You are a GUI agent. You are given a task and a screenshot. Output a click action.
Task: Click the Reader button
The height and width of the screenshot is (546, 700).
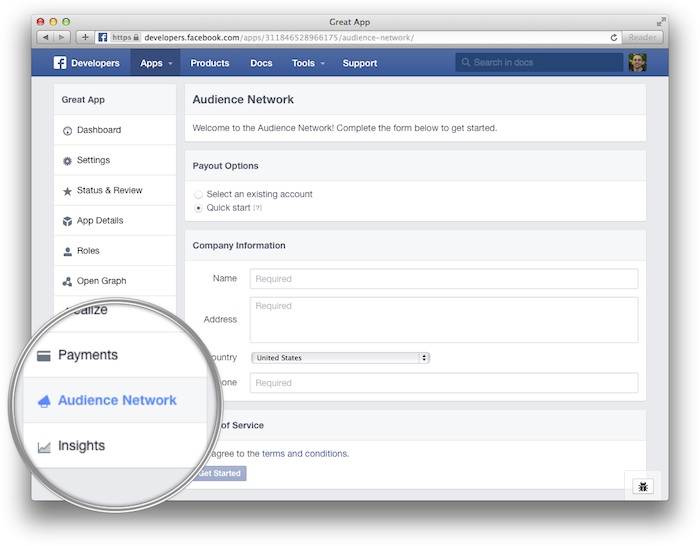click(642, 38)
